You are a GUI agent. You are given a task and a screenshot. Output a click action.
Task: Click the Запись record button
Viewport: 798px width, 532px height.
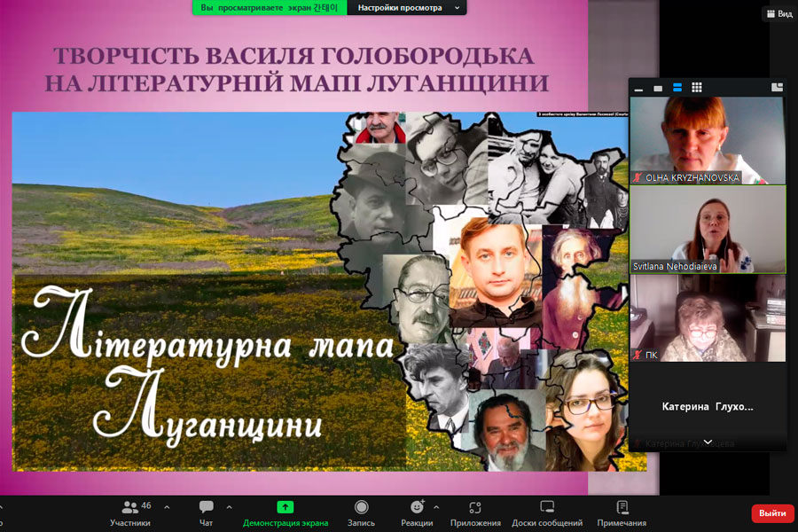362,513
